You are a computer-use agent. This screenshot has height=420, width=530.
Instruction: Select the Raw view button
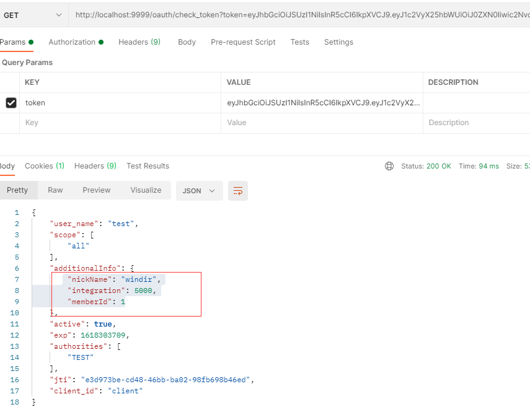(55, 190)
